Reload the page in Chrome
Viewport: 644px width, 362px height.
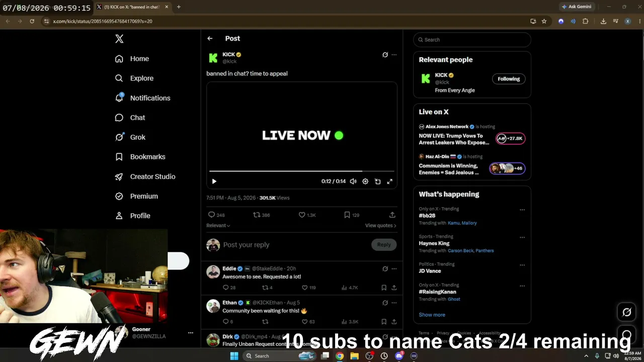tap(32, 21)
